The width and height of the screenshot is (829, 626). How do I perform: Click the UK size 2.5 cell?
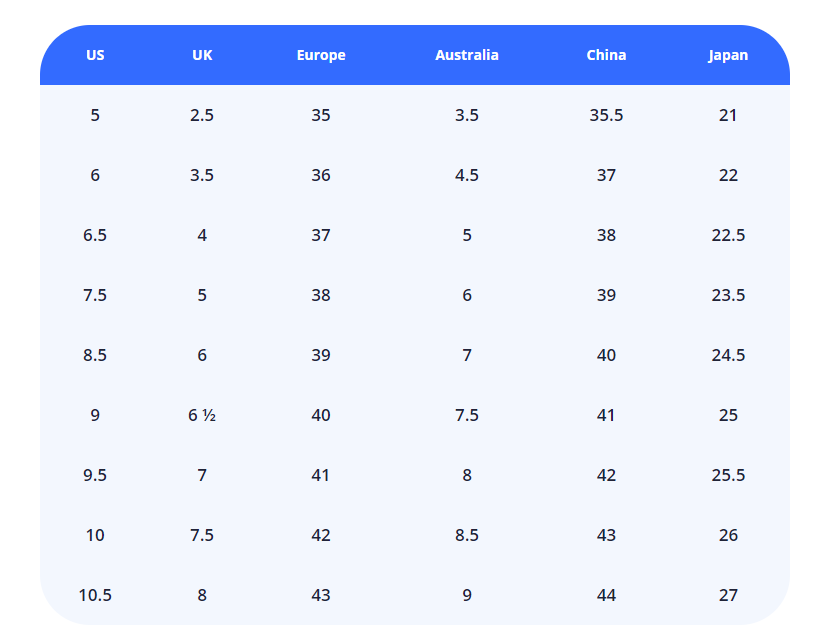coord(202,115)
